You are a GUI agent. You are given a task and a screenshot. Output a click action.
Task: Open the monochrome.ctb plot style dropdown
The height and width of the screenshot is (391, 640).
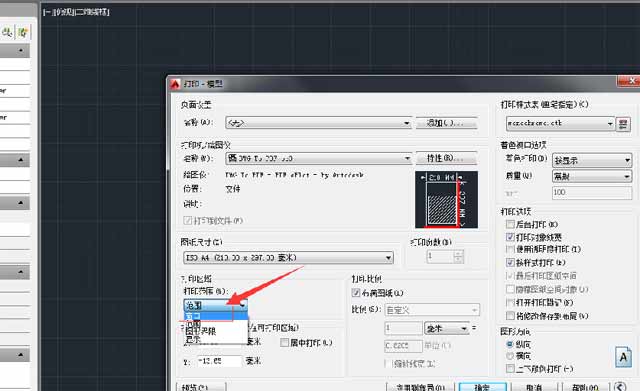tap(560, 123)
